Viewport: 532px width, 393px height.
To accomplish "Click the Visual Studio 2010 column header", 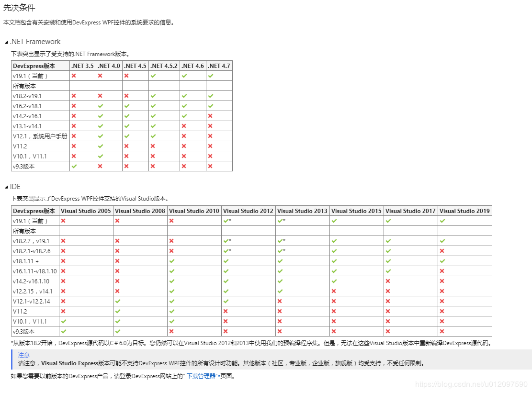I will pyautogui.click(x=194, y=211).
